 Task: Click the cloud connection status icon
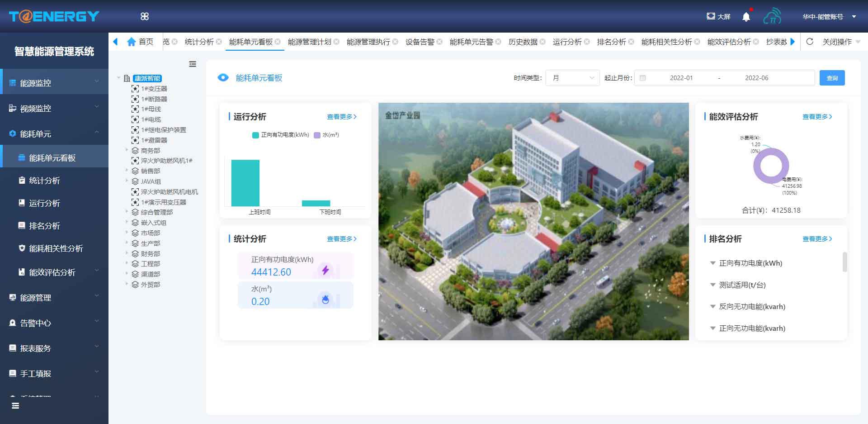click(772, 16)
